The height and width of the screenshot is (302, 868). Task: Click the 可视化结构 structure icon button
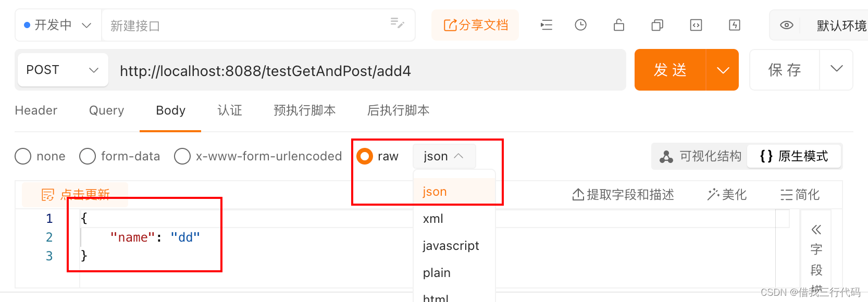[699, 156]
